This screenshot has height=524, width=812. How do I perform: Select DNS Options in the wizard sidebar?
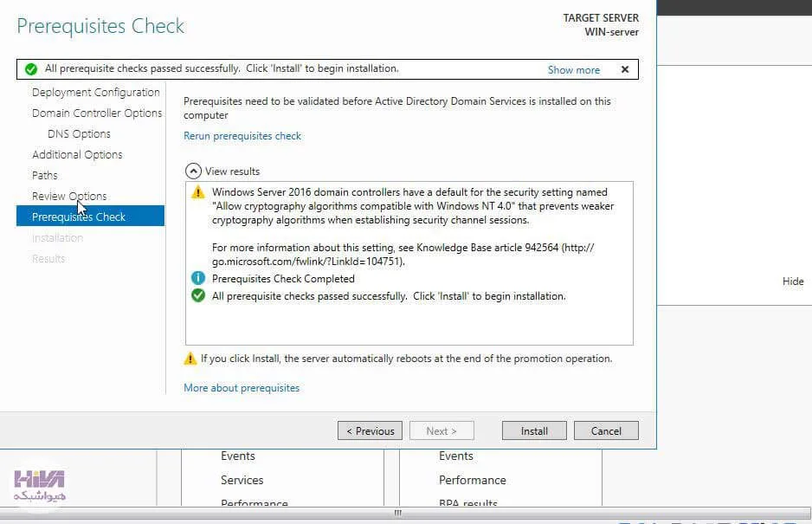[x=79, y=133]
